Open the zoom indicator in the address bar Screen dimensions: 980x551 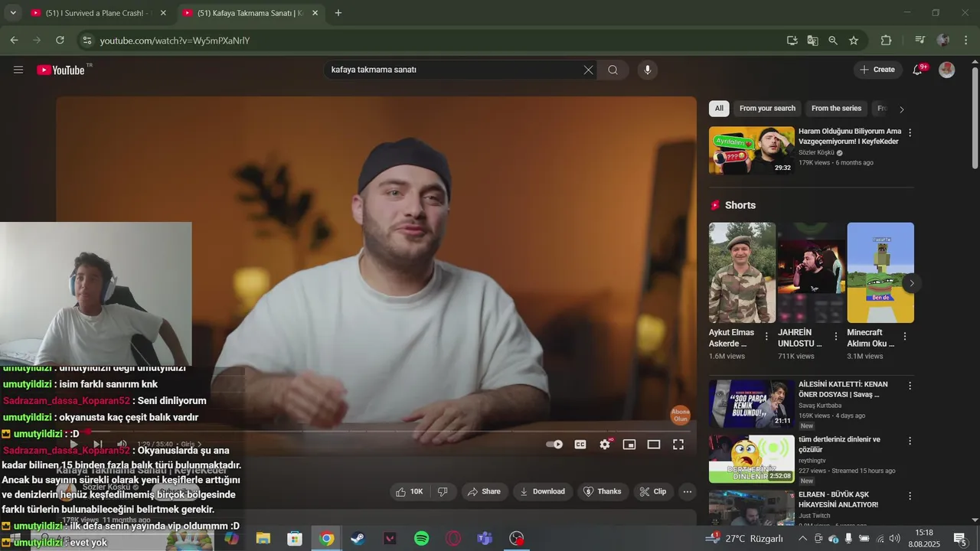833,41
